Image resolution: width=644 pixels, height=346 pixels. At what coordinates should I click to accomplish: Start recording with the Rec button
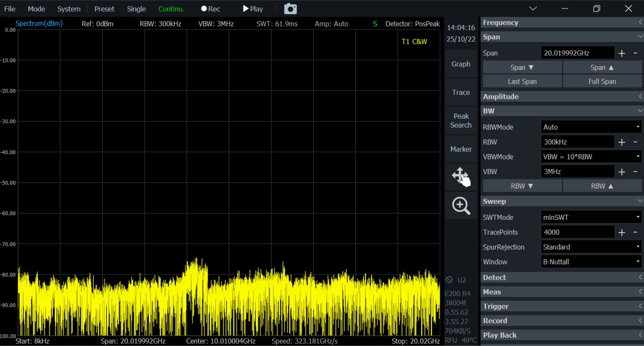[x=210, y=9]
